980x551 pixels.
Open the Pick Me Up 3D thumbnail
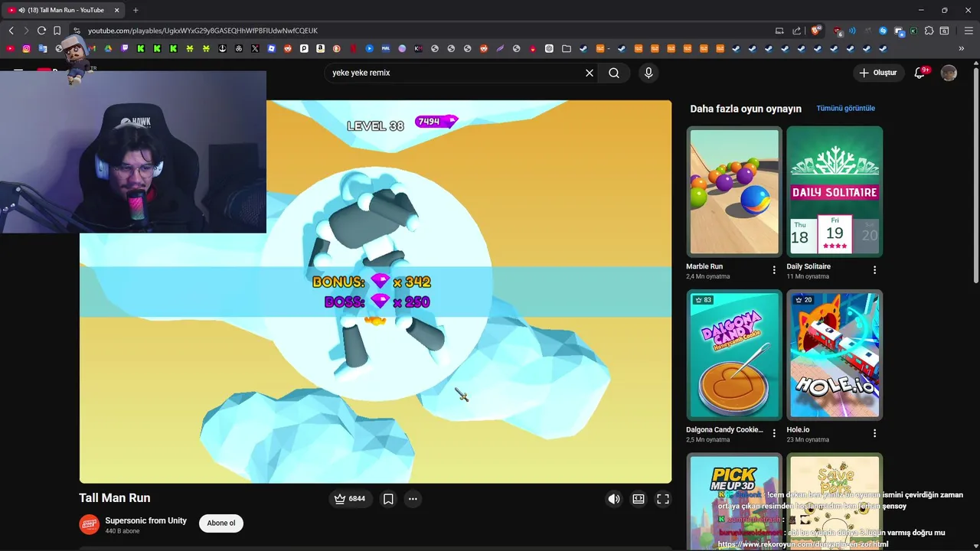(733, 501)
